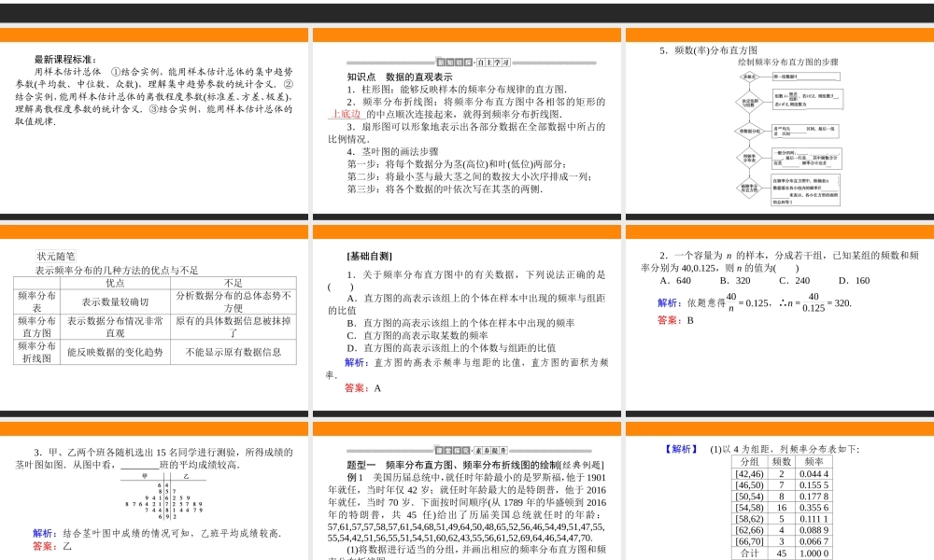Click option D. 160
Screen dimensions: 934x560
(x=854, y=280)
